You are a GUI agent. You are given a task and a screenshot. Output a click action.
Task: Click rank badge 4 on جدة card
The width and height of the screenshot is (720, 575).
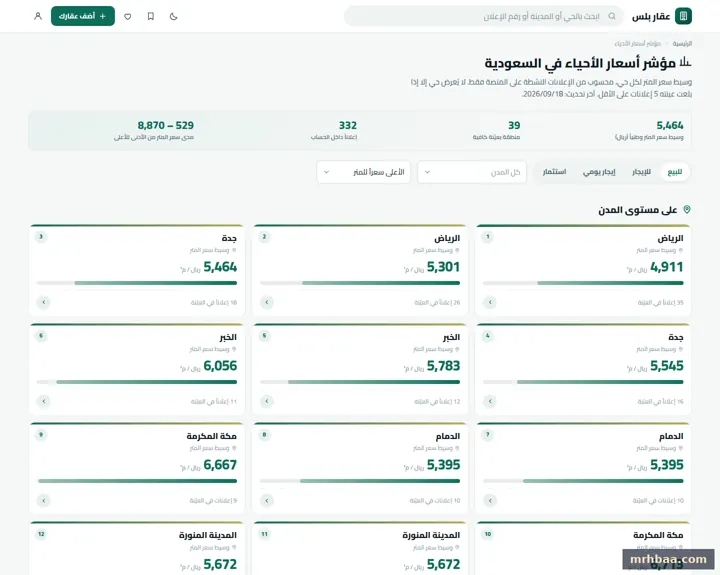(488, 336)
